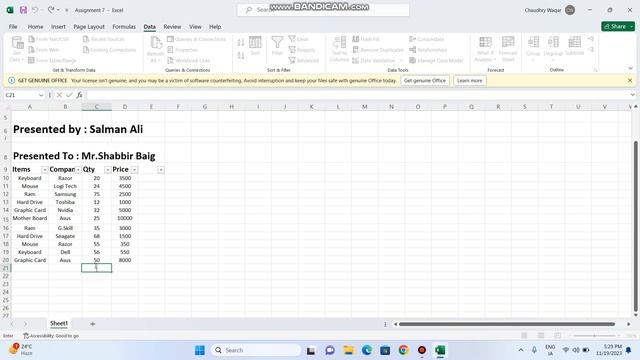The width and height of the screenshot is (640, 360).
Task: Switch to the Review tab
Action: point(172,27)
